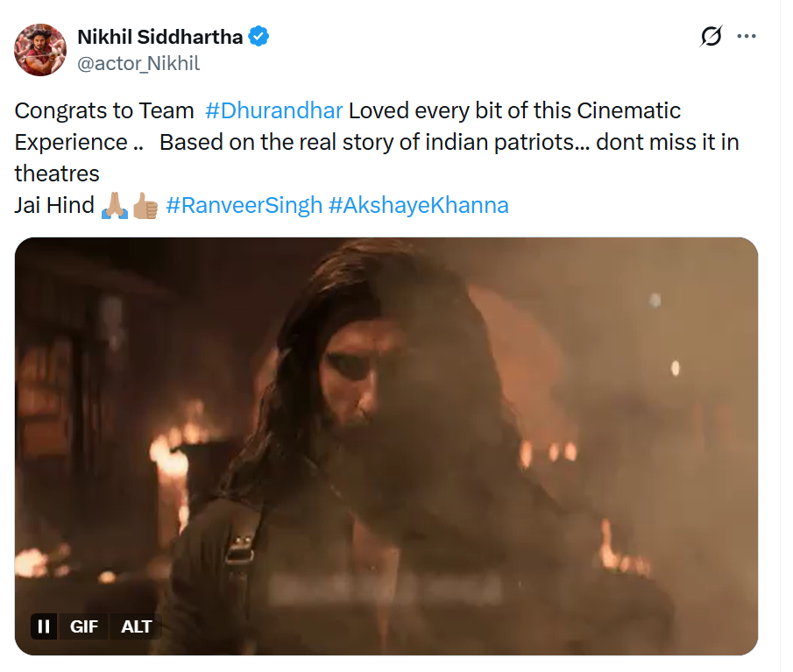Image resolution: width=793 pixels, height=672 pixels.
Task: Click the GIF label badge
Action: click(x=84, y=626)
